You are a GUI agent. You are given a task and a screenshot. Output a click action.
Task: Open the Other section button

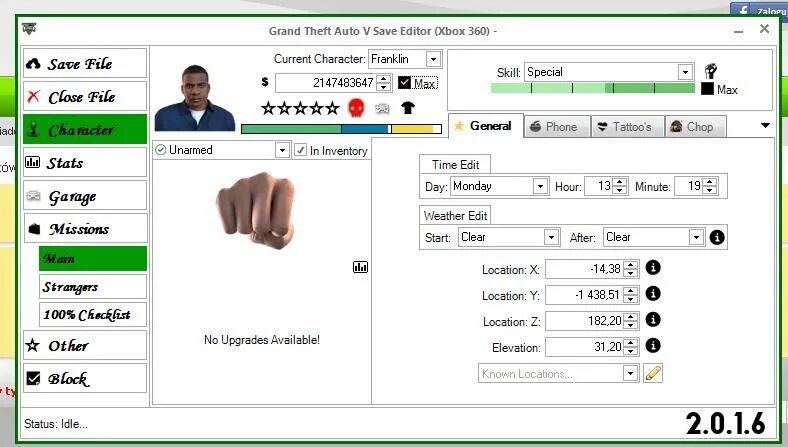85,345
